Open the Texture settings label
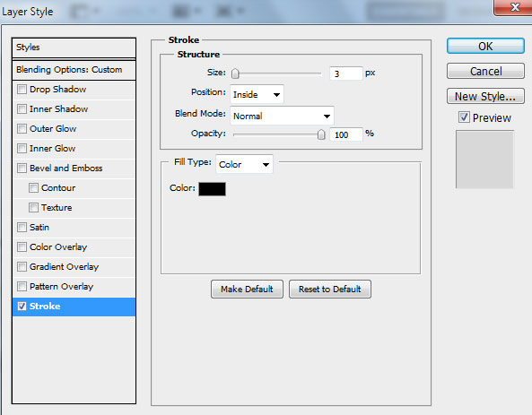 (x=57, y=208)
